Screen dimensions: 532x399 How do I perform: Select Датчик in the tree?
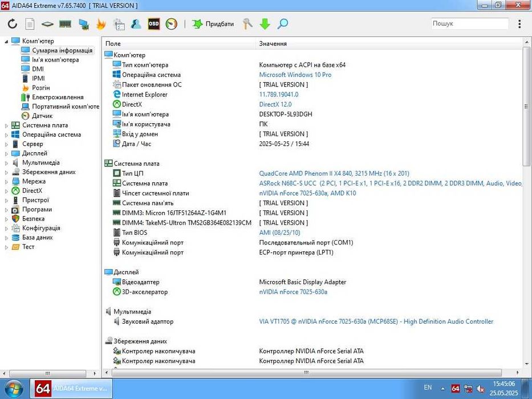click(x=42, y=116)
